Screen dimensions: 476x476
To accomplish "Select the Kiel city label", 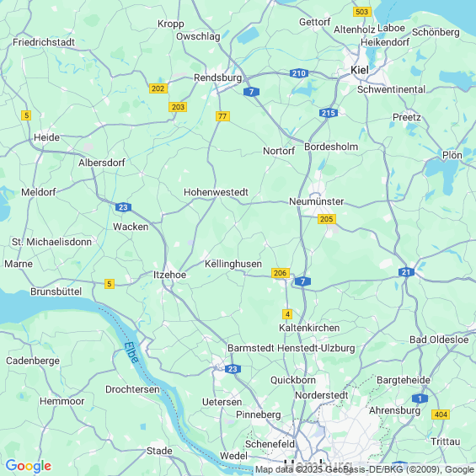I will point(360,70).
